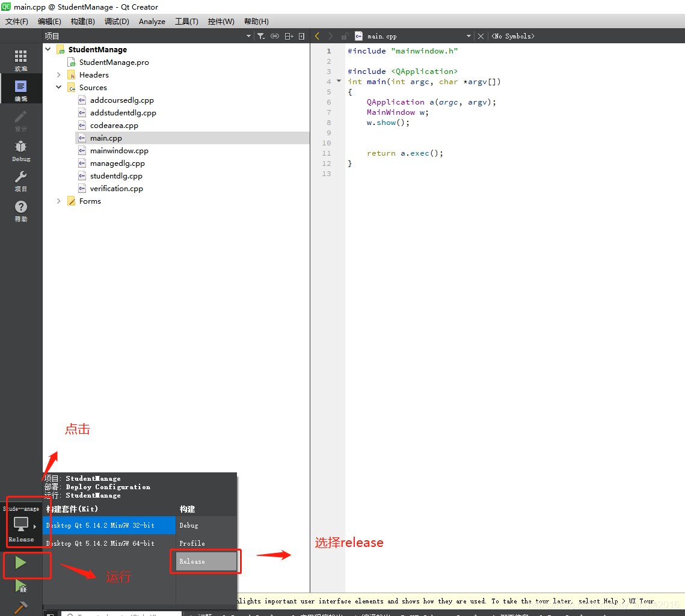
Task: Go back with left arrow in editor toolbar
Action: [317, 36]
